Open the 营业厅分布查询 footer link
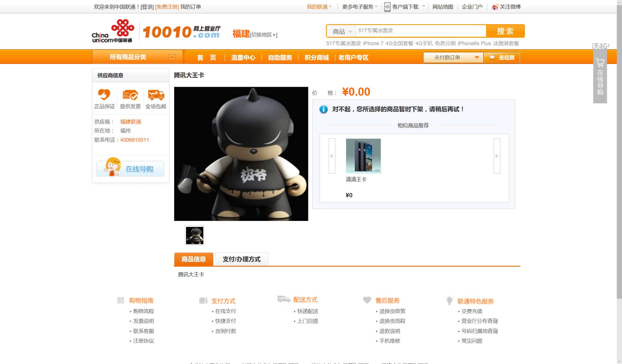Viewport: 622px width, 364px height. click(480, 321)
